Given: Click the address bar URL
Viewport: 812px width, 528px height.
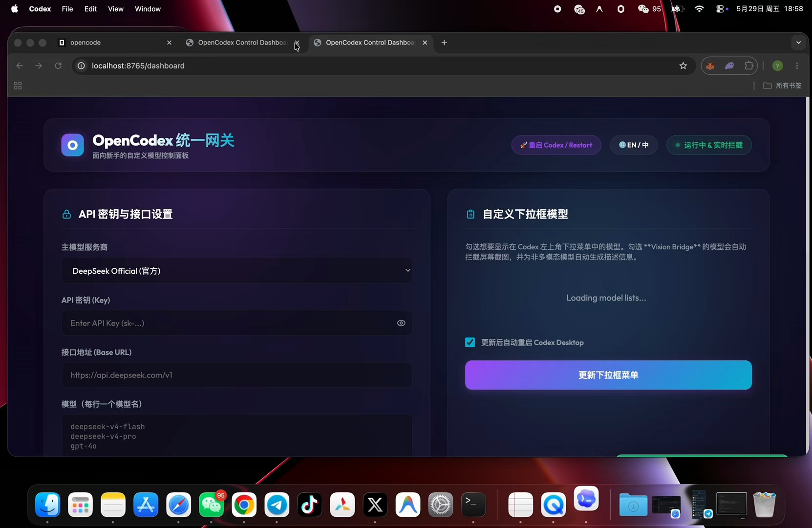Looking at the screenshot, I should (x=138, y=66).
